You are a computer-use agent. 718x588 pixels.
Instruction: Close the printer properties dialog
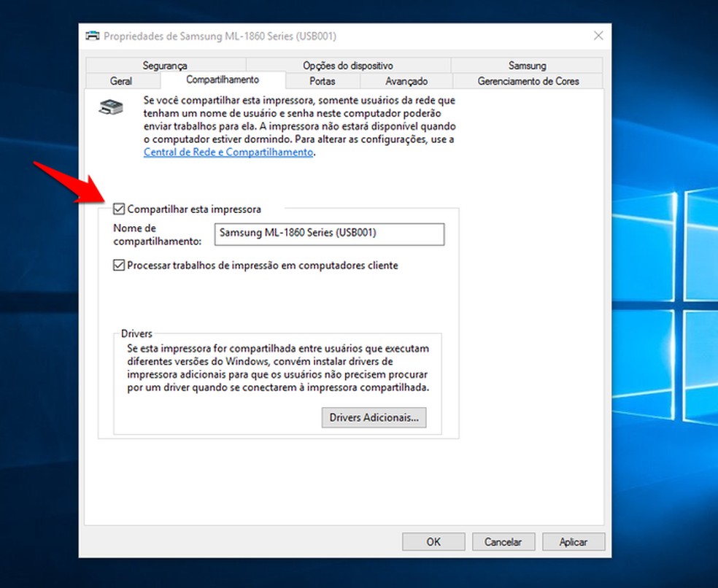coord(598,36)
